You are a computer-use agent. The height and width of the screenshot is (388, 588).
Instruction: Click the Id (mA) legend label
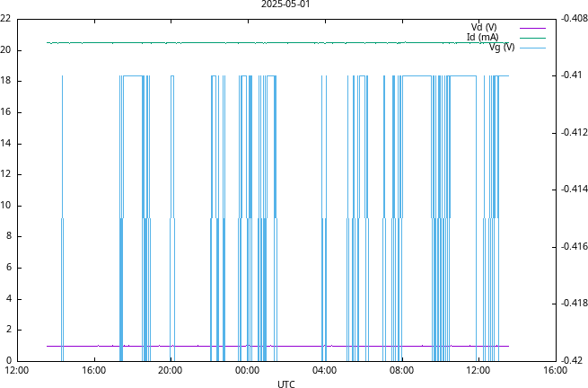(483, 37)
